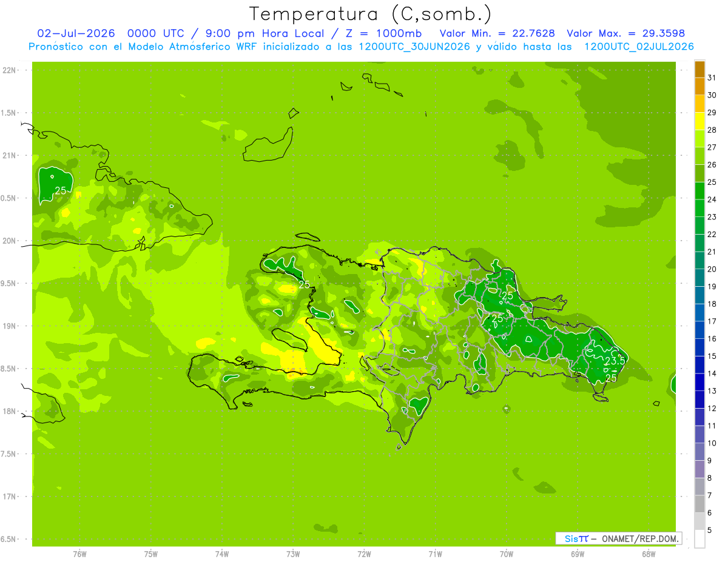The height and width of the screenshot is (562, 728).
Task: Click the '69W' longitude label
Action: point(578,554)
